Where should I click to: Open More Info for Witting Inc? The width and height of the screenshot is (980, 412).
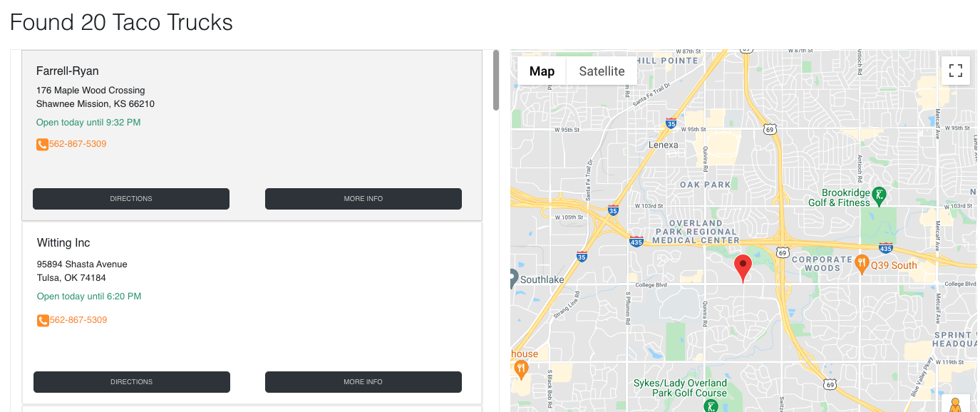[x=363, y=382]
